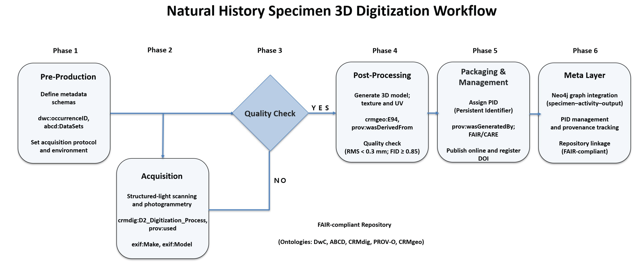Screen dimensions: 644x267
Task: Click the Ontologies list text
Action: coord(351,242)
